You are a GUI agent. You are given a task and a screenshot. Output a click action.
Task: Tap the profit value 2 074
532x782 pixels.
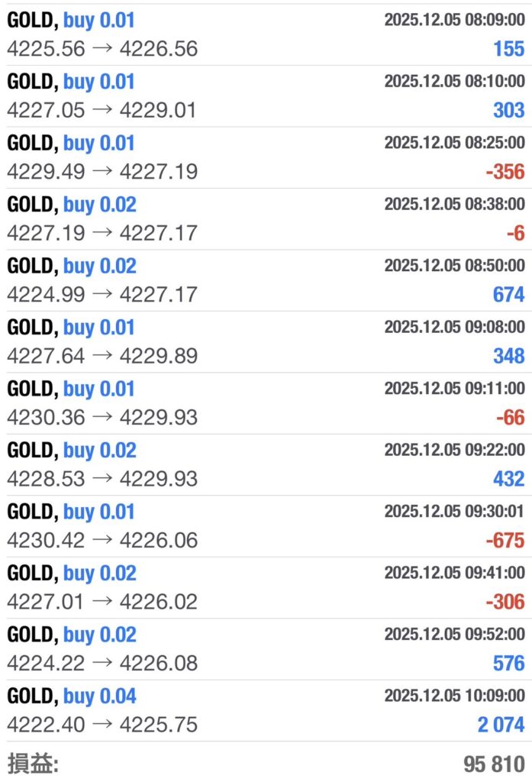tap(501, 725)
